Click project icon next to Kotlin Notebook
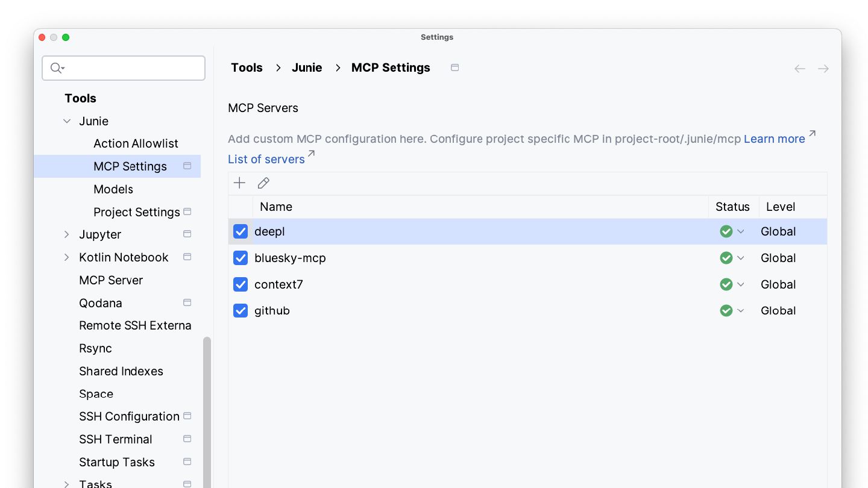868x488 pixels. point(187,257)
